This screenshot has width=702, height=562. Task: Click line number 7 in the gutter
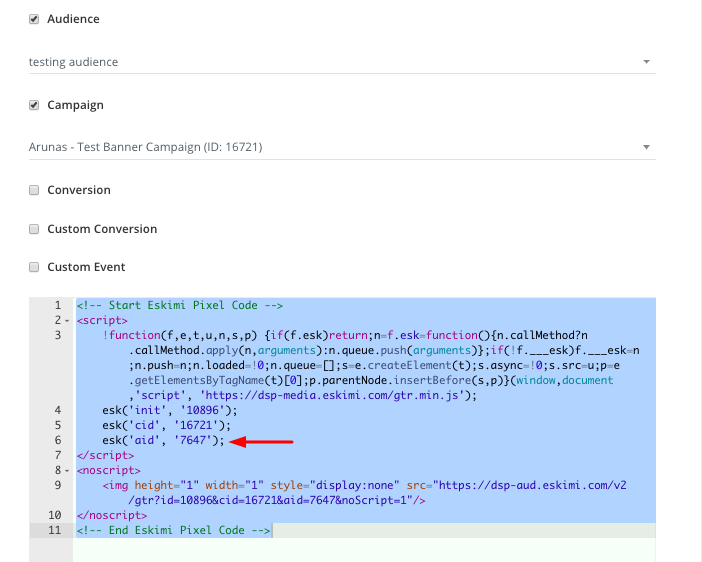coord(58,455)
